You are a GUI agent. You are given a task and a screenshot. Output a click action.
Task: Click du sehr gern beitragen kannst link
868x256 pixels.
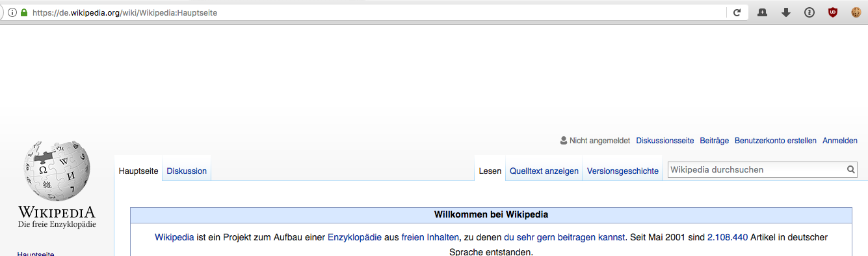click(564, 237)
